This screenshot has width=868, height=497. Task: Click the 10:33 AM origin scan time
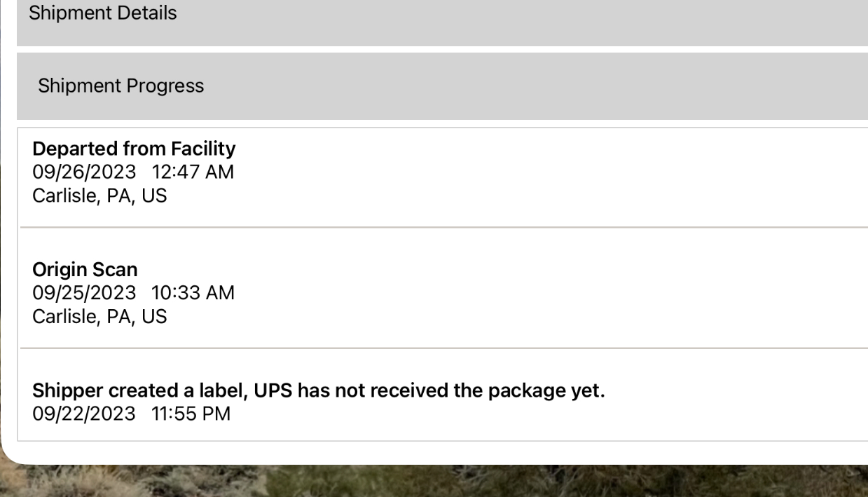(x=193, y=292)
